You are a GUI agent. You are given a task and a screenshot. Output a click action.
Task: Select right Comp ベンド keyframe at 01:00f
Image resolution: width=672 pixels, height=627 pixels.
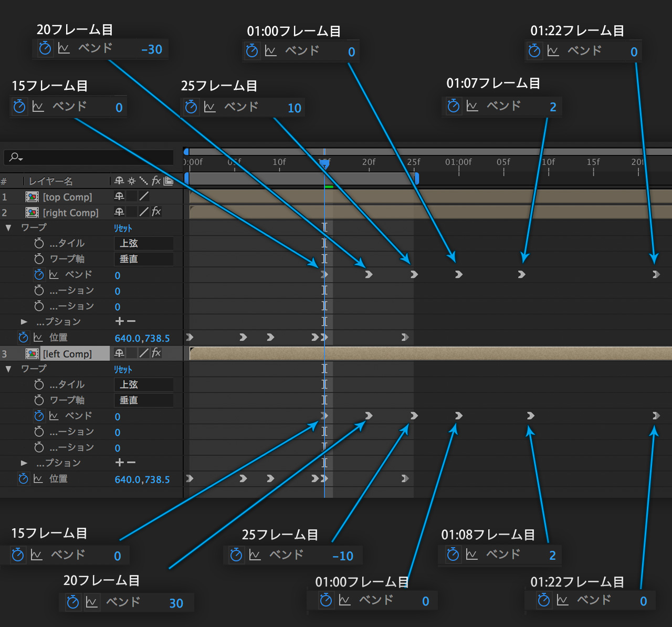point(458,275)
